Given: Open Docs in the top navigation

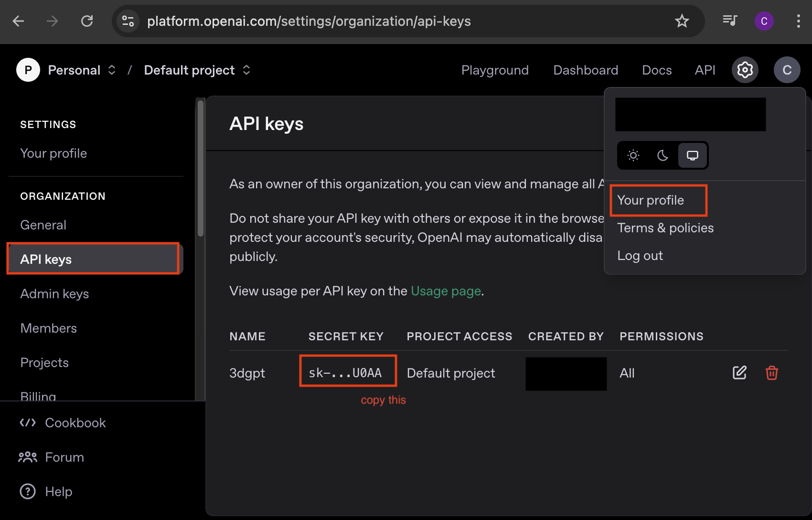Looking at the screenshot, I should click(x=657, y=70).
